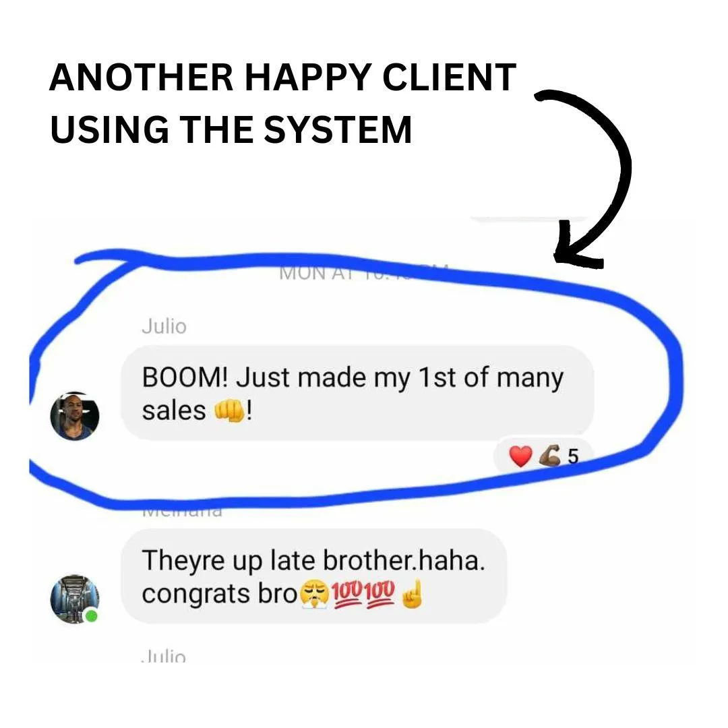Click the flexed biceps reaction emoji
This screenshot has width=728, height=728.
pyautogui.click(x=551, y=456)
